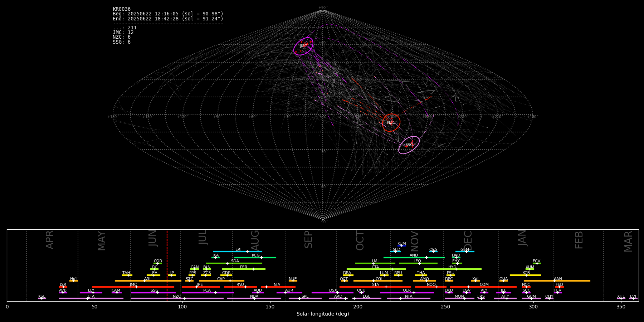Select the yellow XCB shower bar
644x322 pixels.
point(525,275)
